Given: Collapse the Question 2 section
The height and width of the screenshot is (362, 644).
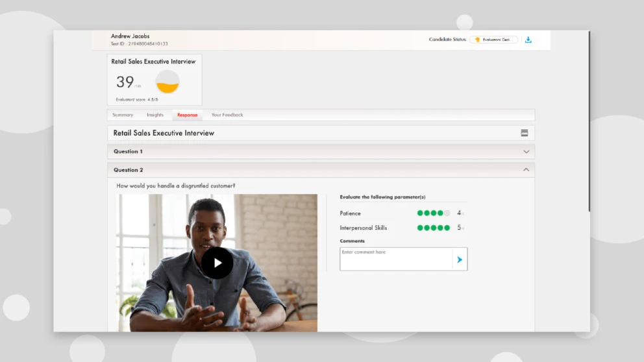Looking at the screenshot, I should point(526,170).
